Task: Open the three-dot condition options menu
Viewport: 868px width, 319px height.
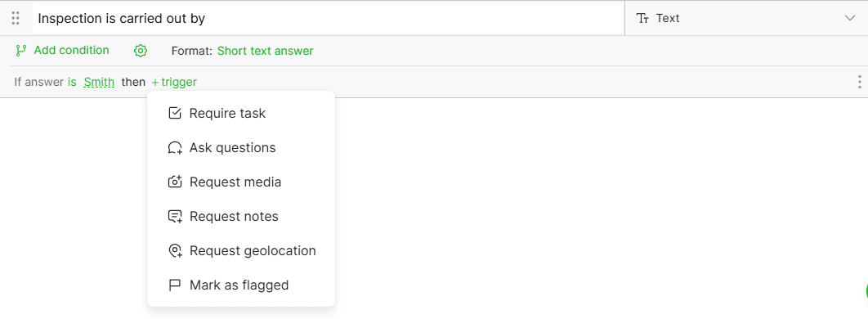Action: coord(859,82)
